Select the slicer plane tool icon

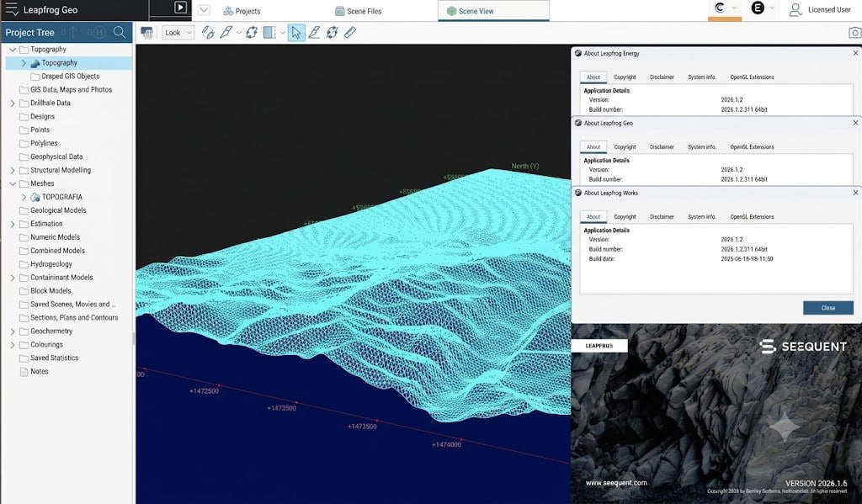[x=226, y=33]
